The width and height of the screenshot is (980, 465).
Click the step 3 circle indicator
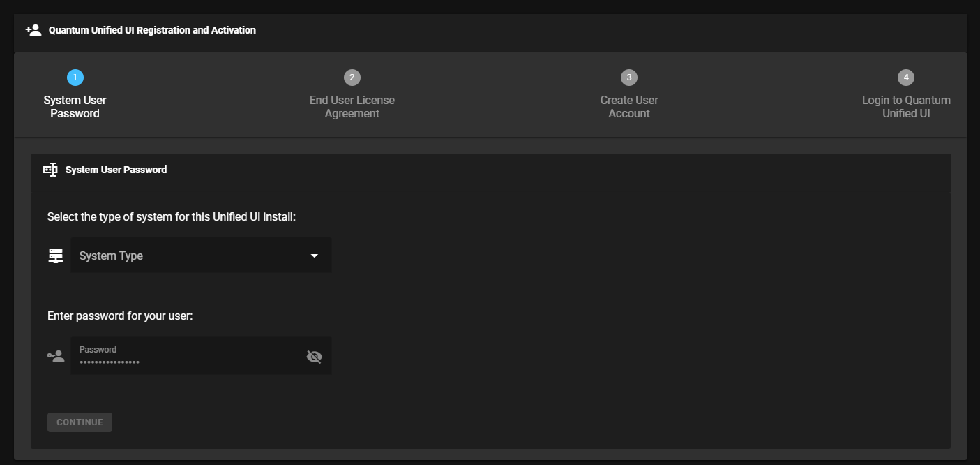pos(629,77)
